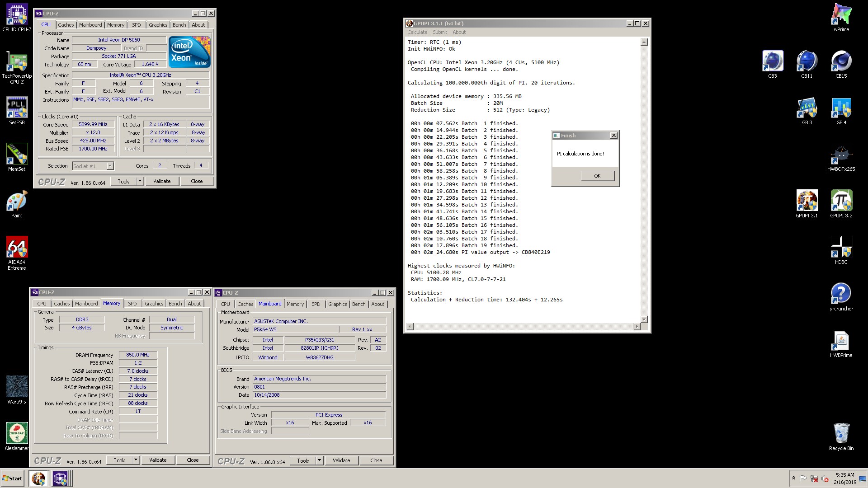
Task: Open the Aleslammer desktop icon
Action: pos(17,436)
